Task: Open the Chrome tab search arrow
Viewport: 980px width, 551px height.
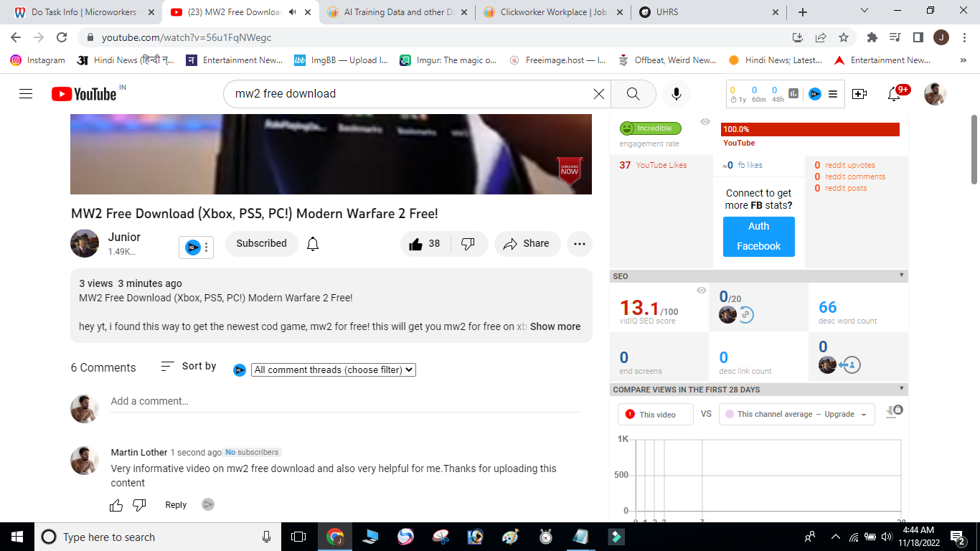Action: (864, 11)
